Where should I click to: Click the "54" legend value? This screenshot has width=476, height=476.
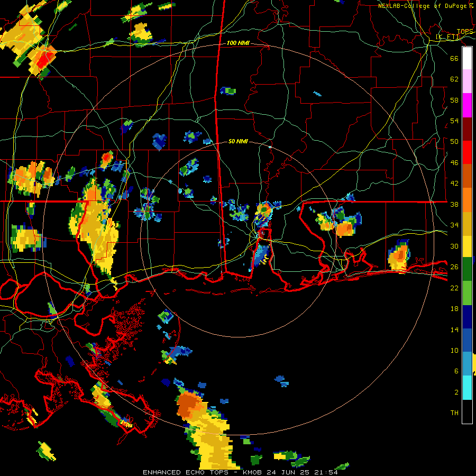point(454,121)
